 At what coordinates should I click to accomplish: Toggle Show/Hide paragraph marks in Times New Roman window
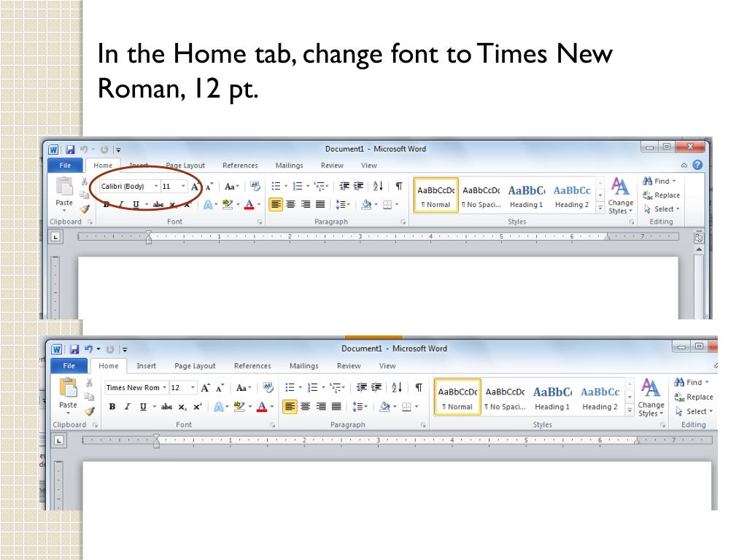click(419, 388)
